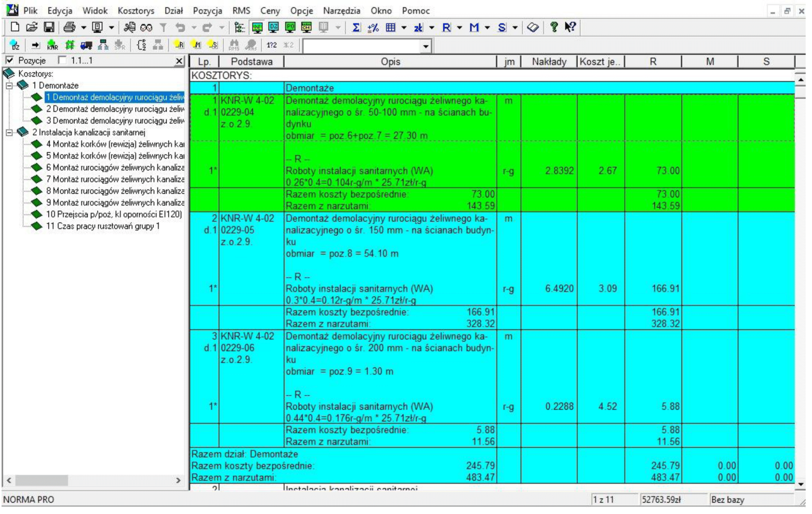The image size is (812, 514).
Task: Click the green KNR catalog icon
Action: click(x=52, y=46)
